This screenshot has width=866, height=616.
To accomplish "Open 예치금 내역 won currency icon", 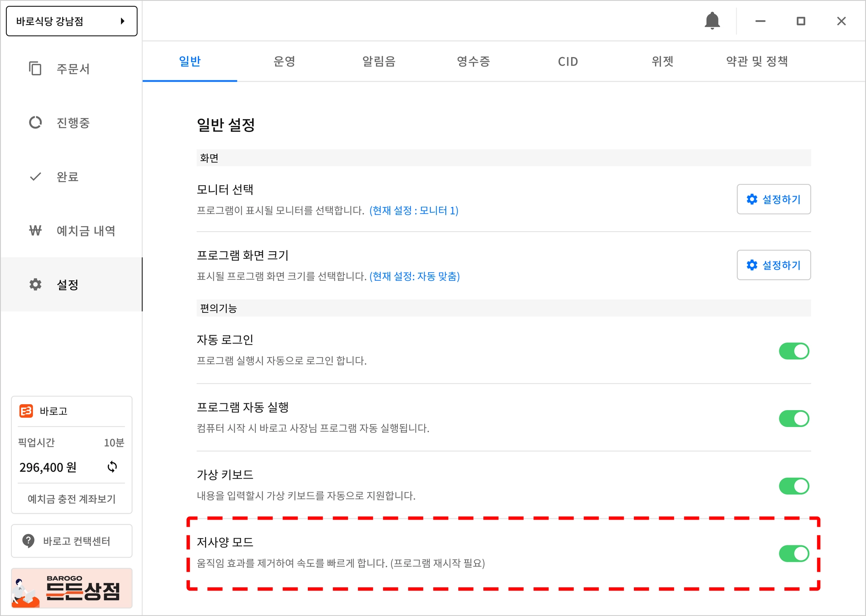I will pos(35,230).
